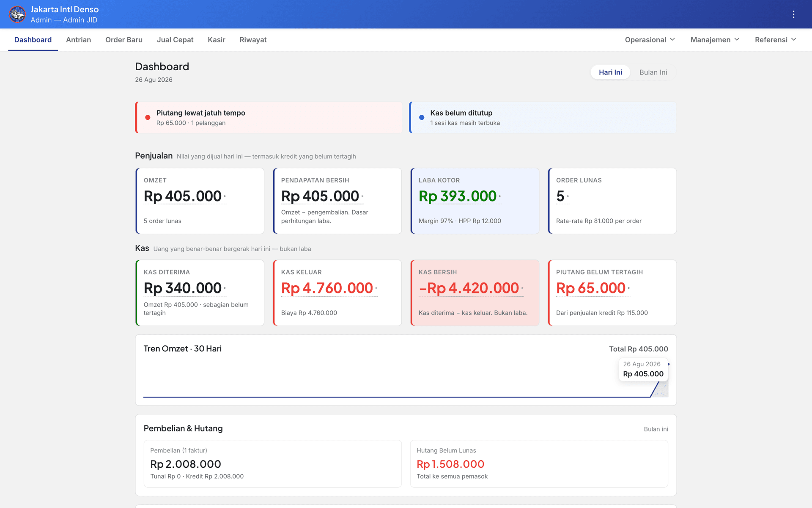Click Rata-rata Rp 81.000 per order text

599,221
